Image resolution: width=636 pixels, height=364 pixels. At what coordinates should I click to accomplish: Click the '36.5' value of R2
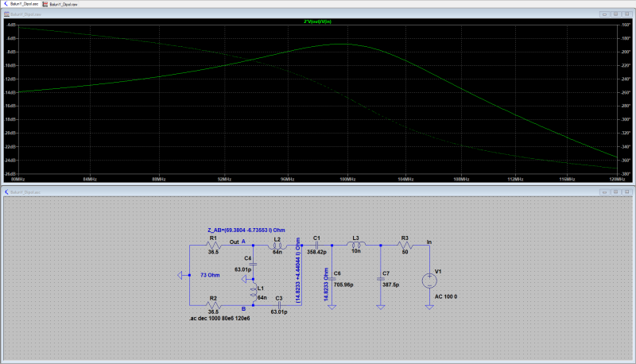click(x=213, y=312)
